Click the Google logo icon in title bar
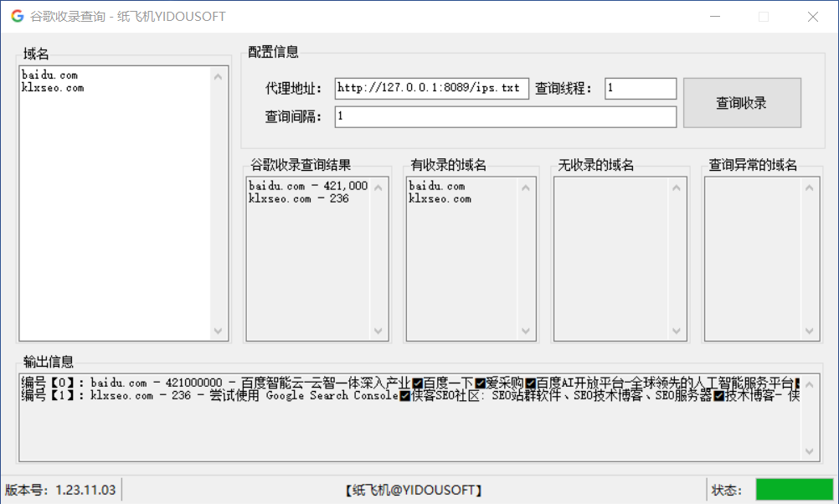 (17, 16)
